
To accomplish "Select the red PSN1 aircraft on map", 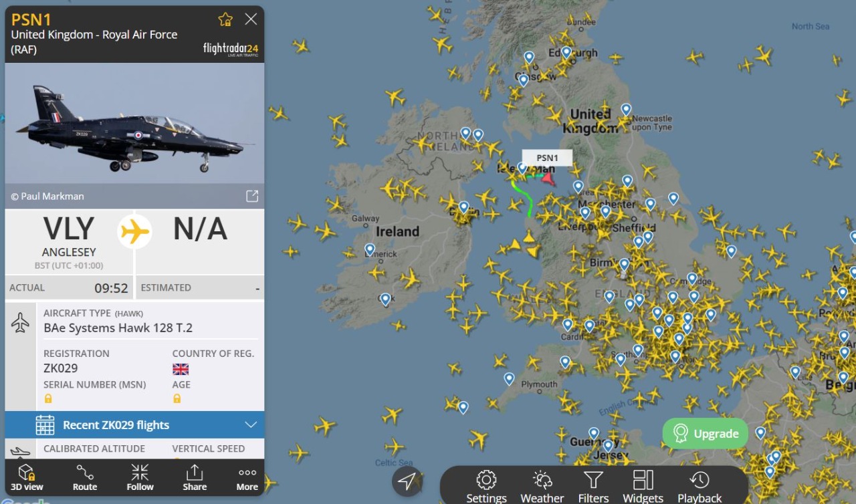I will coord(548,178).
